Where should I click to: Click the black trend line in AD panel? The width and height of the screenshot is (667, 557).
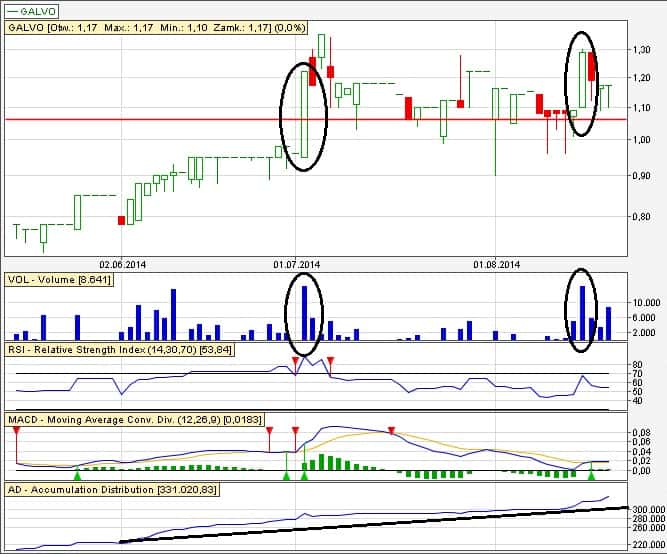point(380,525)
